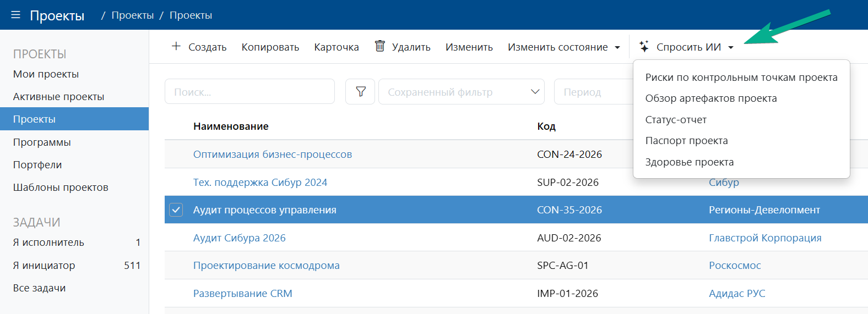Open Проектирование космодрома project link
This screenshot has width=868, height=314.
pos(266,266)
